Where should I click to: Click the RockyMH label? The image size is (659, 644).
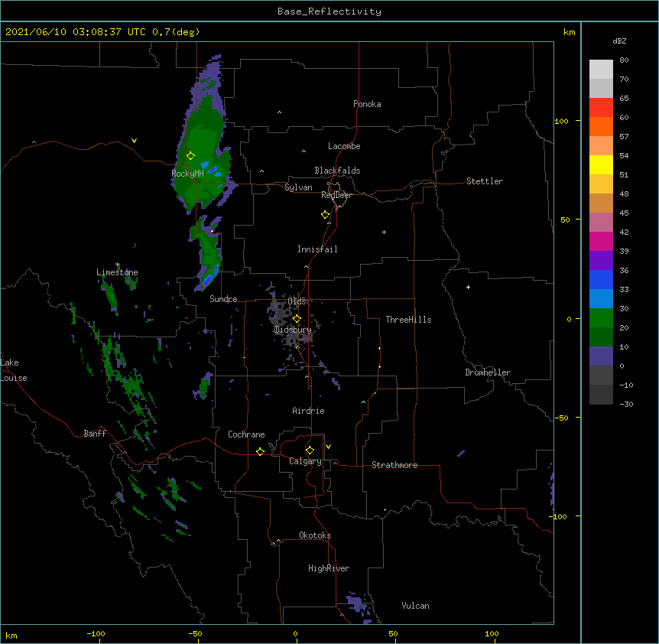click(x=187, y=174)
